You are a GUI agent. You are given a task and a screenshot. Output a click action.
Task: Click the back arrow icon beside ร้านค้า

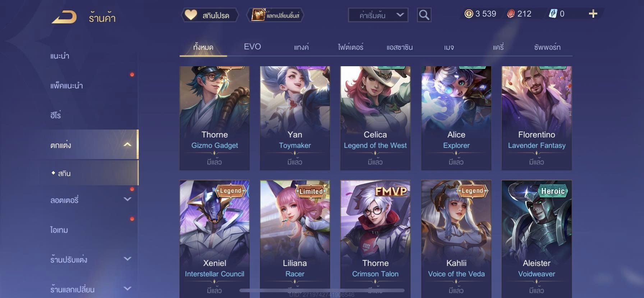(x=64, y=17)
